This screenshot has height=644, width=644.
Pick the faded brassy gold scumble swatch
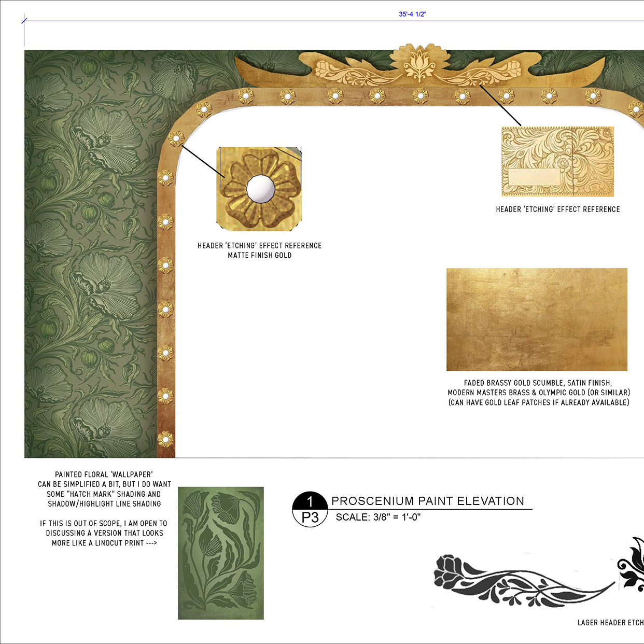pos(537,319)
